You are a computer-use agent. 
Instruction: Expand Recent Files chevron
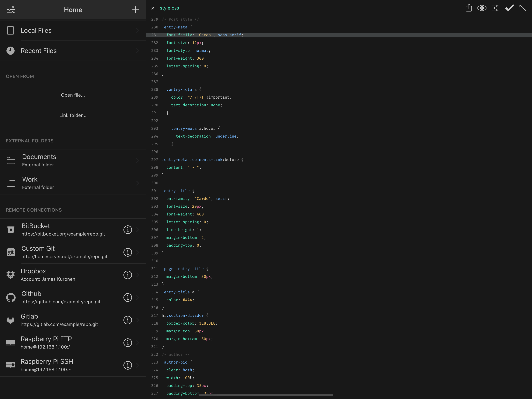[138, 50]
